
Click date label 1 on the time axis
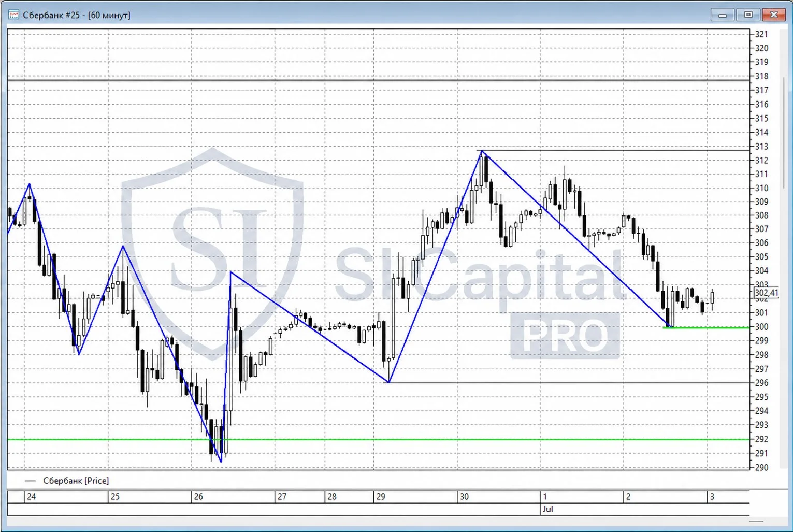[x=545, y=496]
